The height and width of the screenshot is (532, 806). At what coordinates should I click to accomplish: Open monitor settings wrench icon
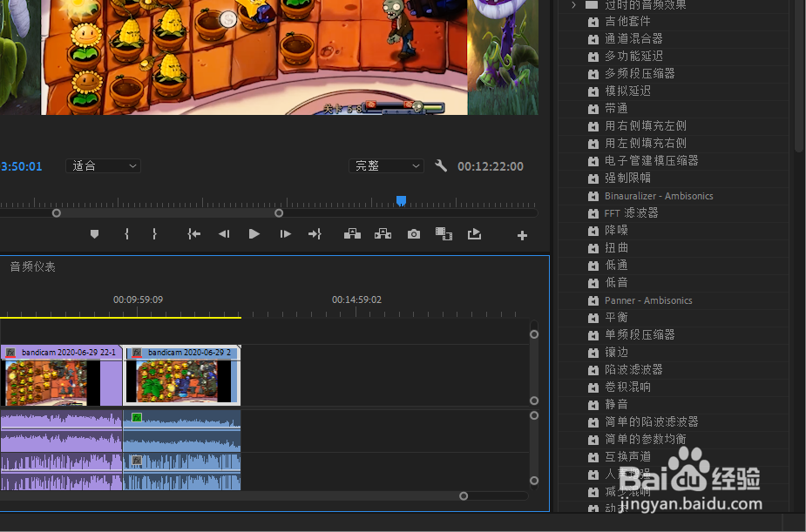441,165
